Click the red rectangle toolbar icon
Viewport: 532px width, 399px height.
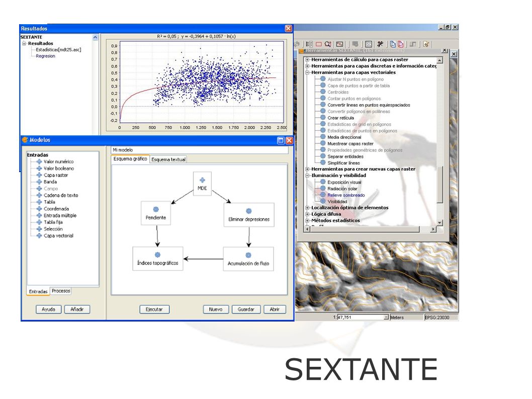pos(319,44)
